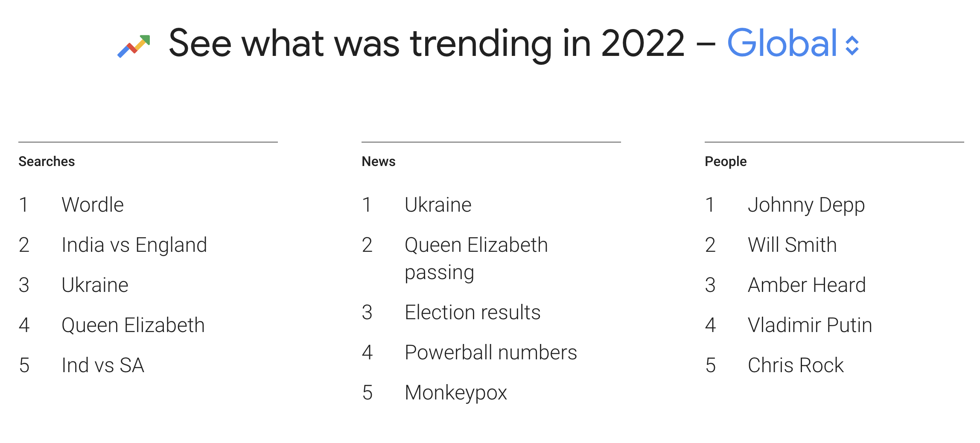The image size is (980, 443).
Task: Click the Powerball numbers entry
Action: coord(491,353)
